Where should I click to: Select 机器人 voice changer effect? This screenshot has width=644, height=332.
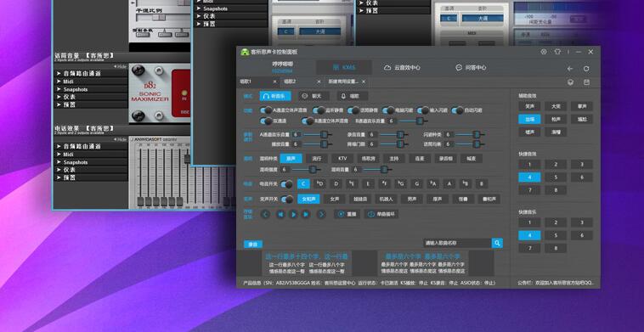386,200
